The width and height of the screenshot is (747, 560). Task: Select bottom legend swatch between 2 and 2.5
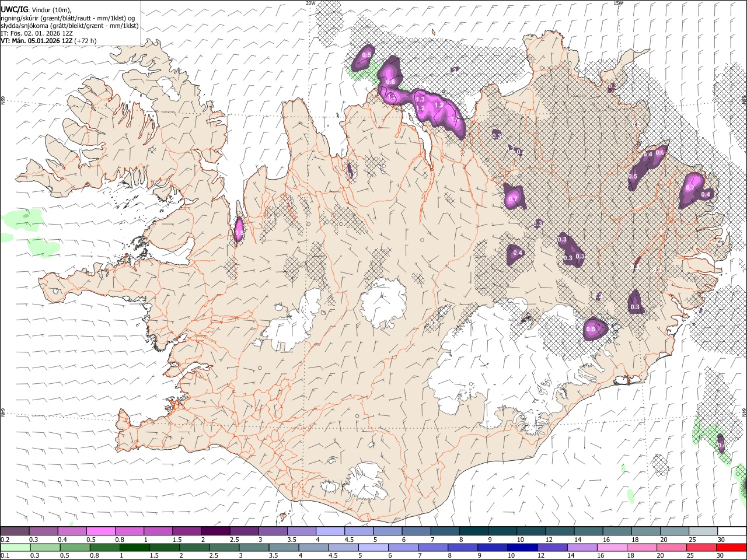click(194, 547)
